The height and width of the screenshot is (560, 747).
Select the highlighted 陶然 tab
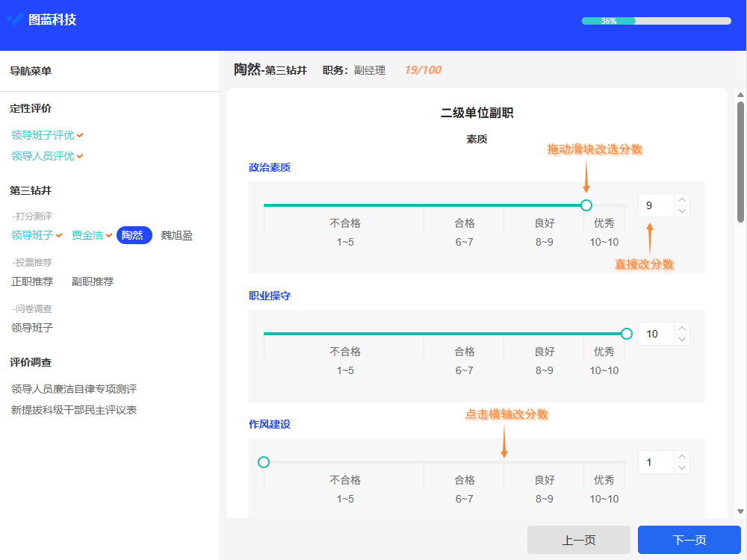click(x=134, y=234)
